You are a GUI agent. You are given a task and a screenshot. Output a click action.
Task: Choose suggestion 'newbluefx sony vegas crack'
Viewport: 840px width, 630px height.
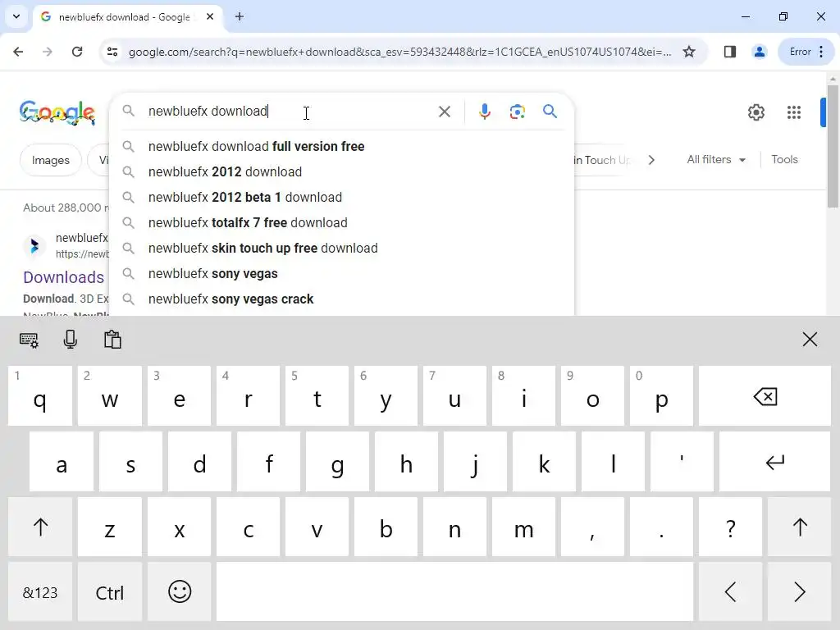341,299
